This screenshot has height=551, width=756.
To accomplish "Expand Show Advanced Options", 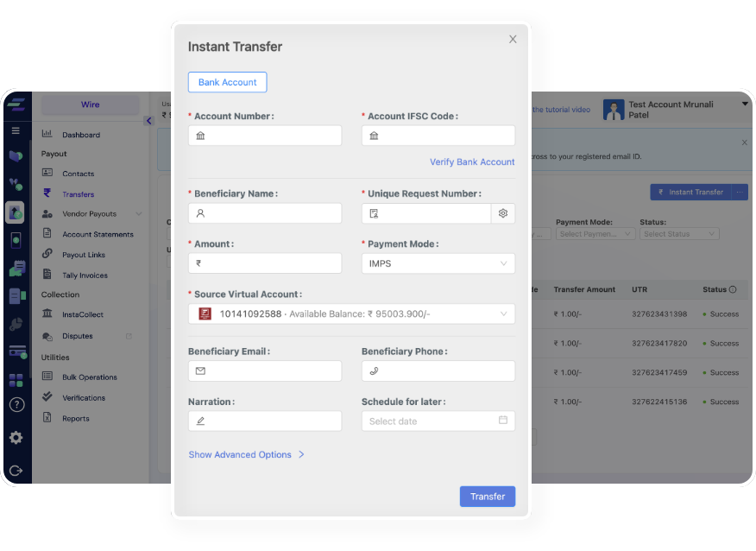I will pos(246,454).
